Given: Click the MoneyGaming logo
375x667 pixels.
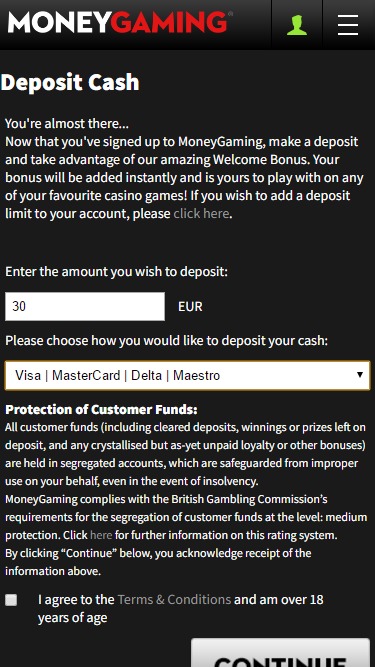Looking at the screenshot, I should 120,22.
